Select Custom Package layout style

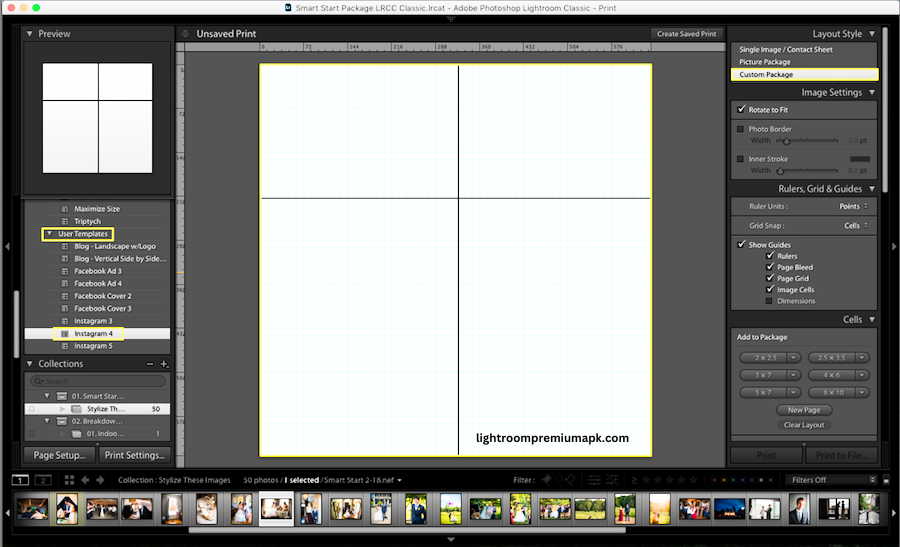click(x=804, y=75)
